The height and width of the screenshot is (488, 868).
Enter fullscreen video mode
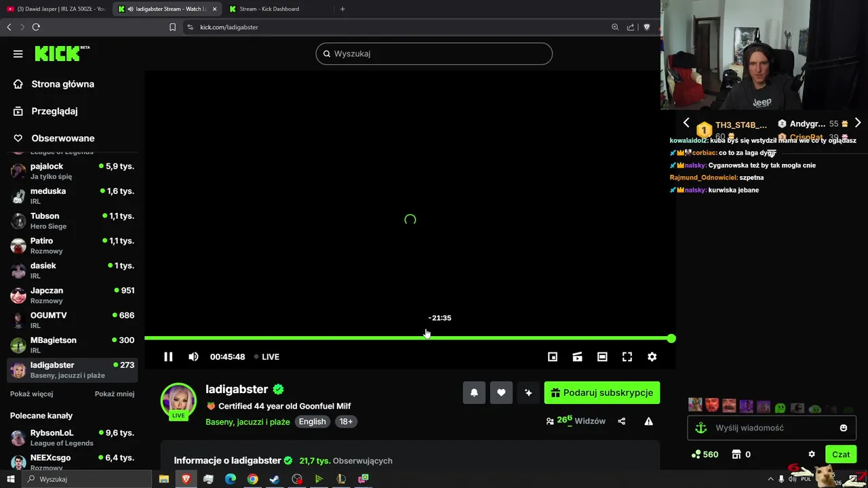627,357
